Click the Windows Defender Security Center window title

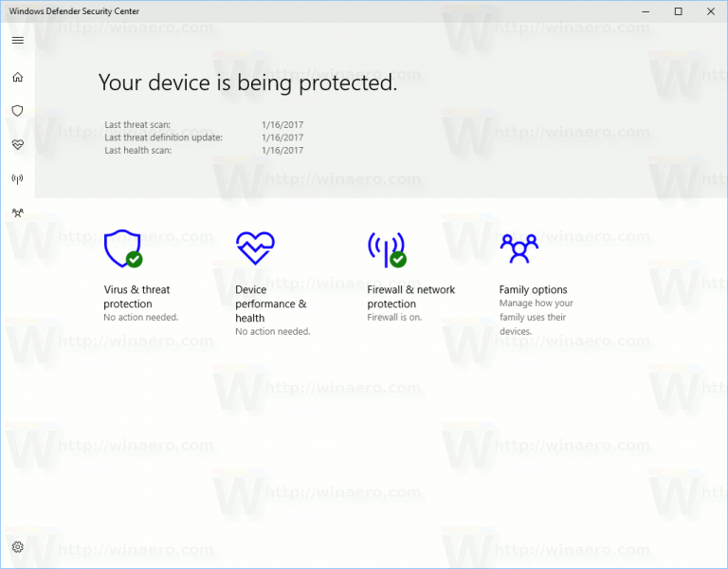[74, 11]
